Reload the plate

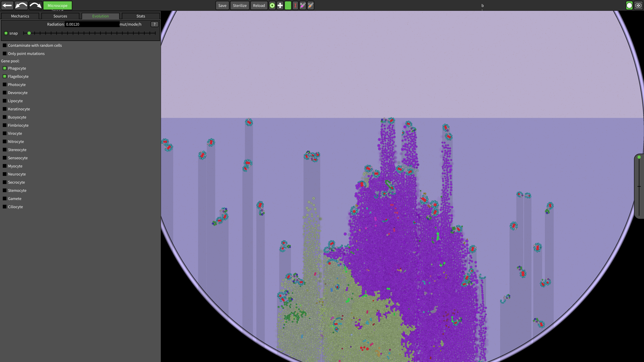(x=259, y=5)
